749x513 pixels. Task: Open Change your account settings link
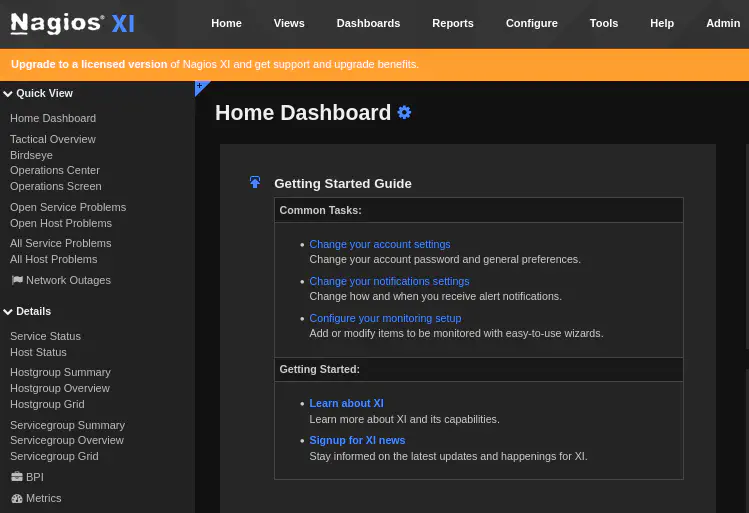(x=379, y=244)
